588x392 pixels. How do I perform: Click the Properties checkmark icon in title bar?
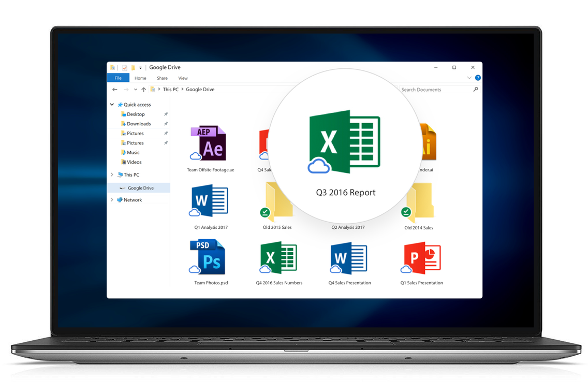pos(125,67)
